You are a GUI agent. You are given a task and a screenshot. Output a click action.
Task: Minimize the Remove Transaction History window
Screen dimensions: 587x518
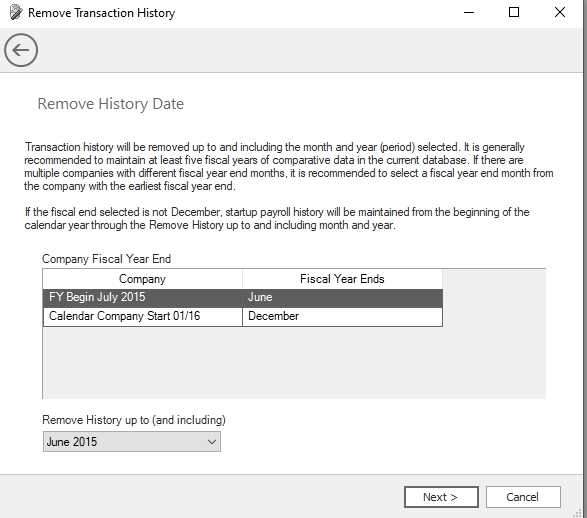[x=469, y=12]
